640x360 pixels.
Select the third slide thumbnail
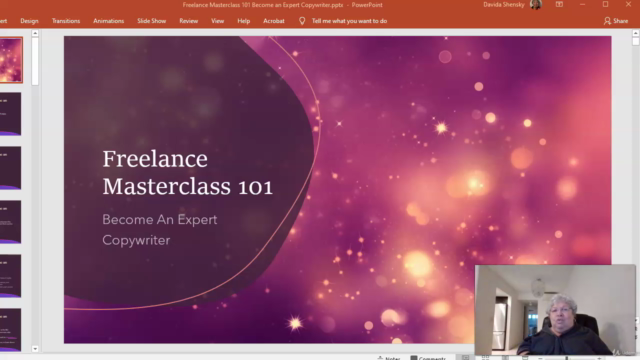coord(11,168)
